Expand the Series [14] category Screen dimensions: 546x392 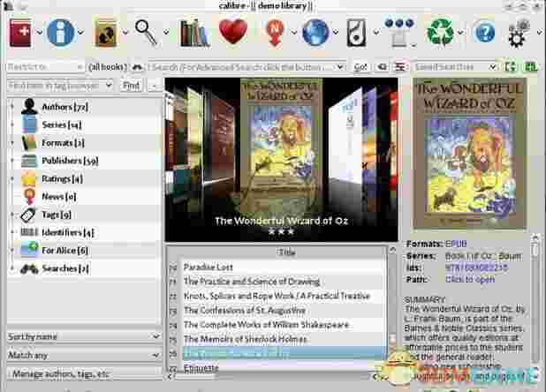click(x=12, y=124)
